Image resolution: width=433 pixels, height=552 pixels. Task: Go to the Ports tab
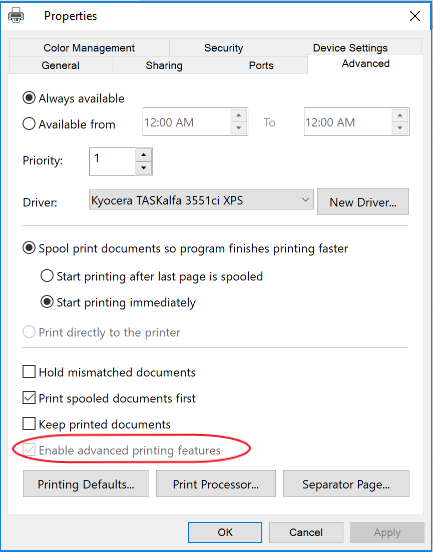coord(261,65)
